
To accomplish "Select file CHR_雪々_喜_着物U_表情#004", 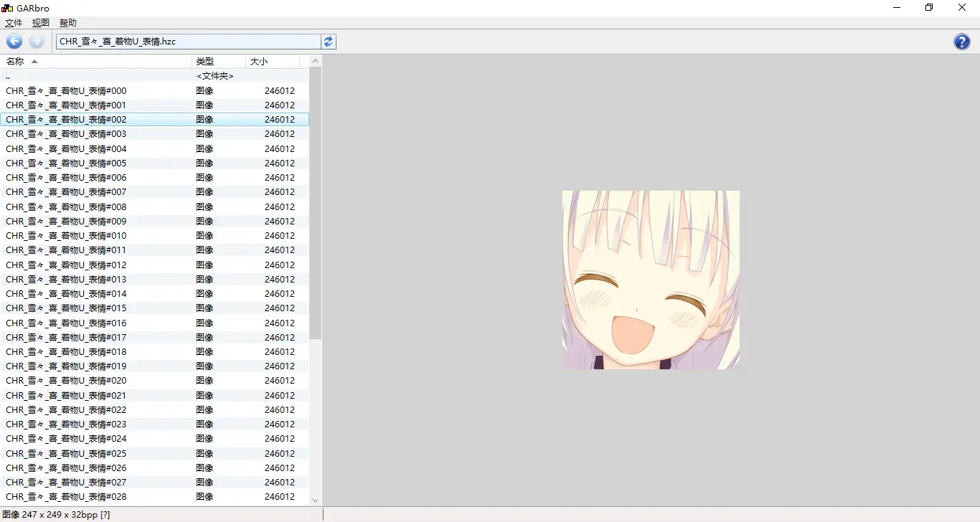I will point(154,148).
